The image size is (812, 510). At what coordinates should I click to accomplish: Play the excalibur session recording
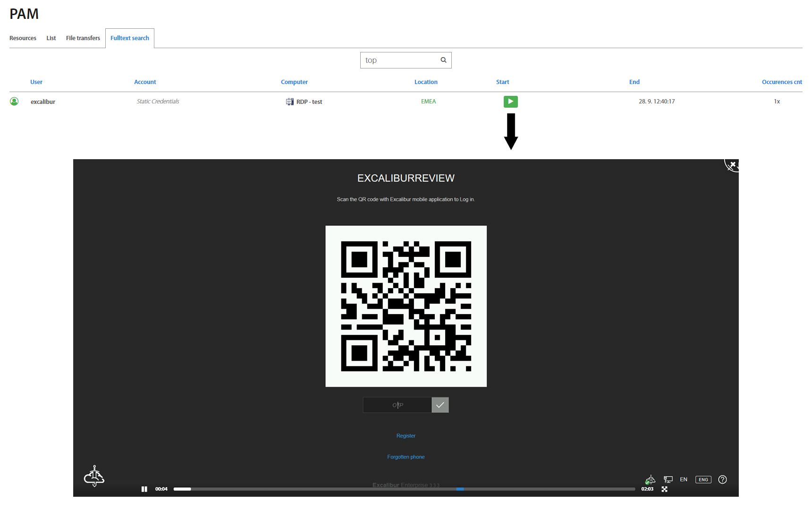tap(510, 102)
